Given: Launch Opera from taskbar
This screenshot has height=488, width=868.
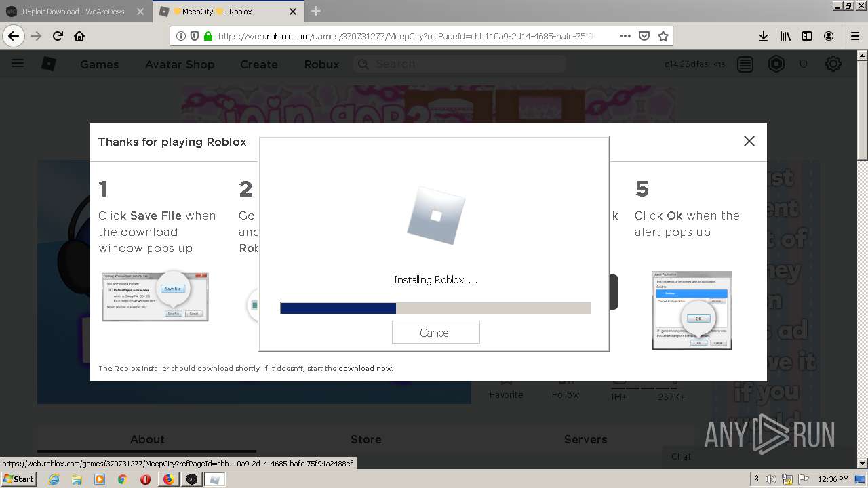Looking at the screenshot, I should [x=145, y=479].
